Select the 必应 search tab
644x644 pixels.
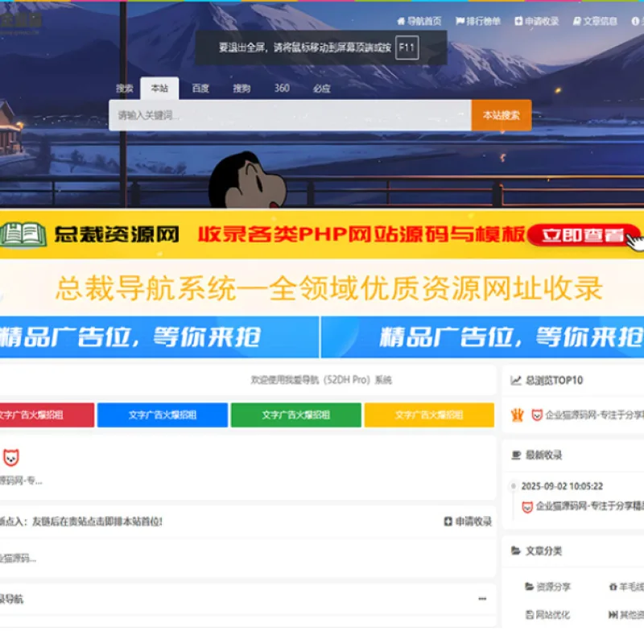click(x=321, y=89)
